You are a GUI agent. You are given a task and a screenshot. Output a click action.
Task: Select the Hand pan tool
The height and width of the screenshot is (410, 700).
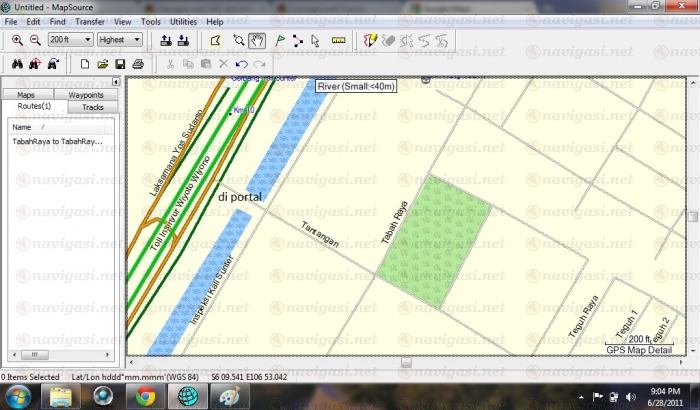coord(256,40)
